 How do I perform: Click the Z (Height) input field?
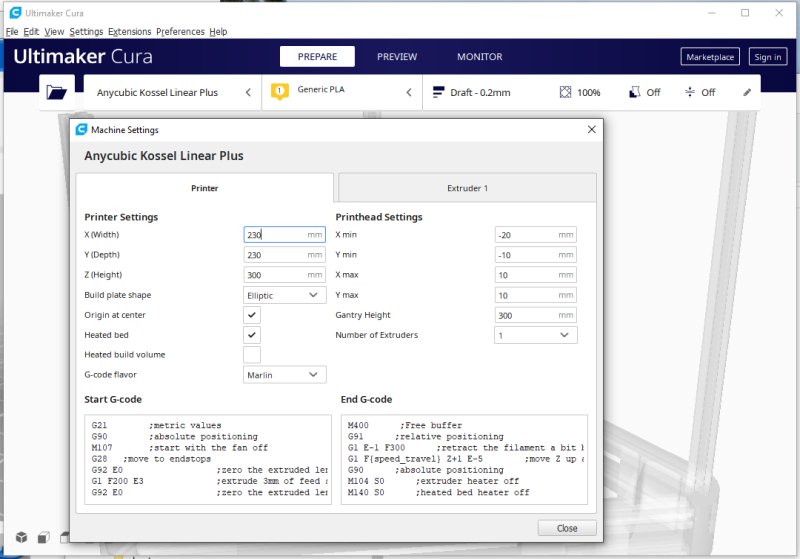[x=285, y=275]
